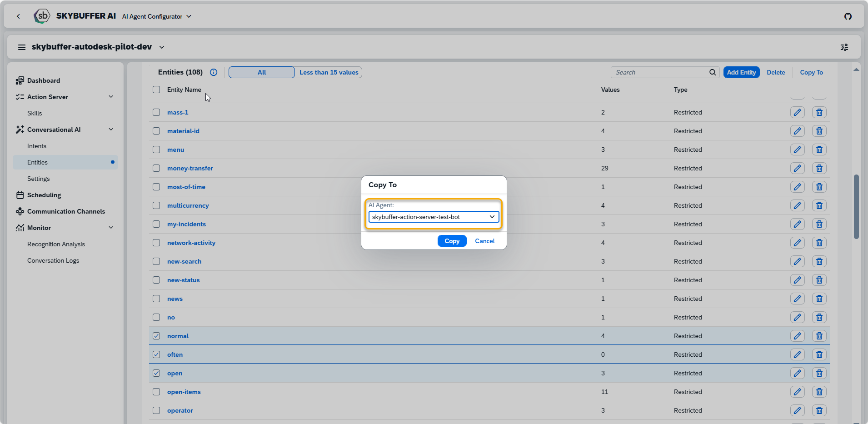Click the settings sliders icon
This screenshot has height=424, width=868.
[x=844, y=47]
